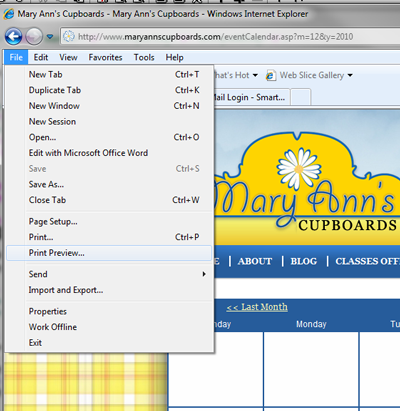Select Edit with Microsoft Office Word
The width and height of the screenshot is (400, 411).
[x=109, y=153]
